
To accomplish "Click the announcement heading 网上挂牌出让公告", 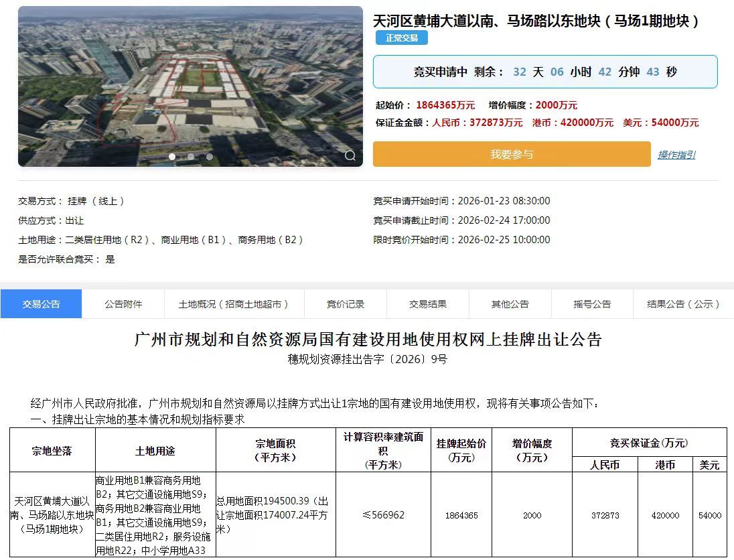I will click(x=368, y=340).
